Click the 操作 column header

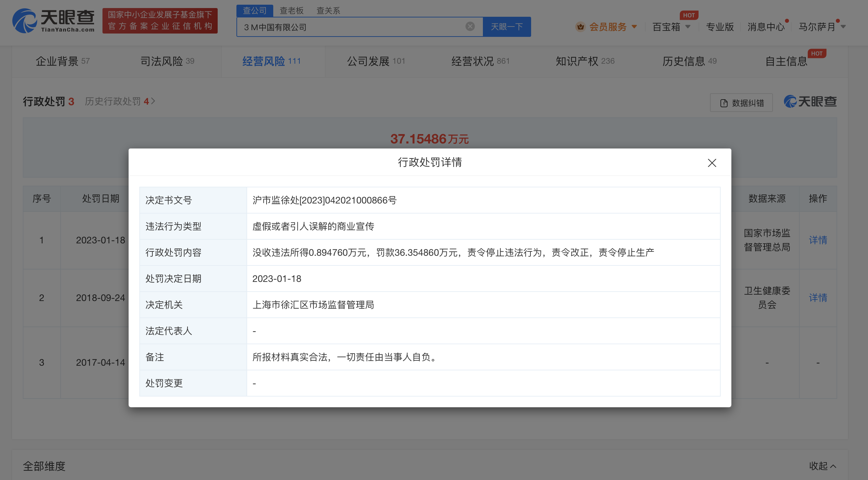point(818,198)
